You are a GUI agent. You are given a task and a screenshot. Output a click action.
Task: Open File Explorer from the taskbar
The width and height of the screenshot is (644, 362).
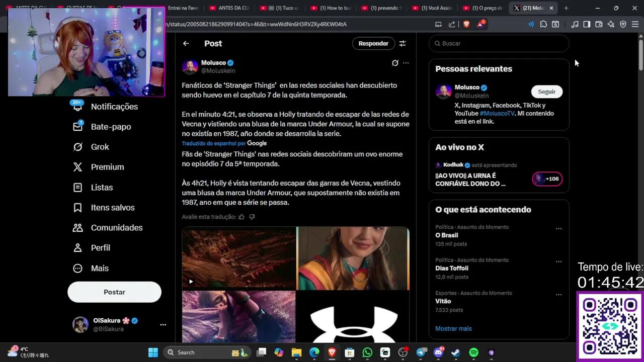point(296,352)
